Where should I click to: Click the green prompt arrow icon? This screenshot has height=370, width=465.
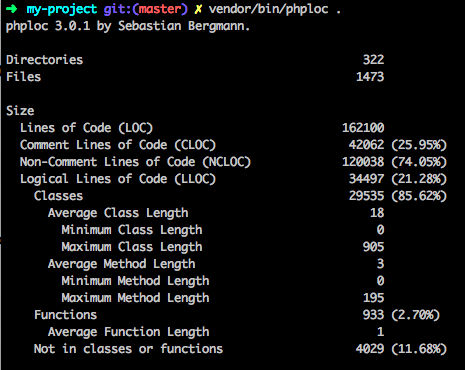(x=12, y=9)
